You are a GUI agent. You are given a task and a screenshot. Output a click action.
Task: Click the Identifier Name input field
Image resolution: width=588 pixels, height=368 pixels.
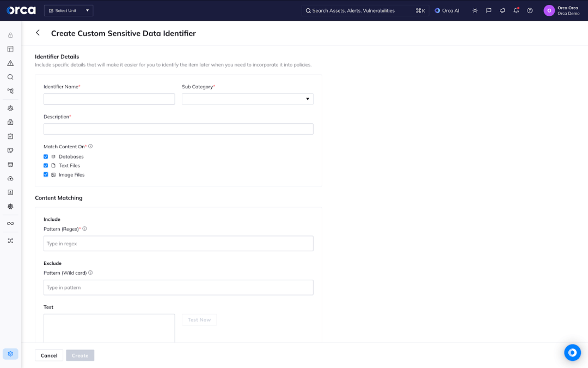[109, 99]
